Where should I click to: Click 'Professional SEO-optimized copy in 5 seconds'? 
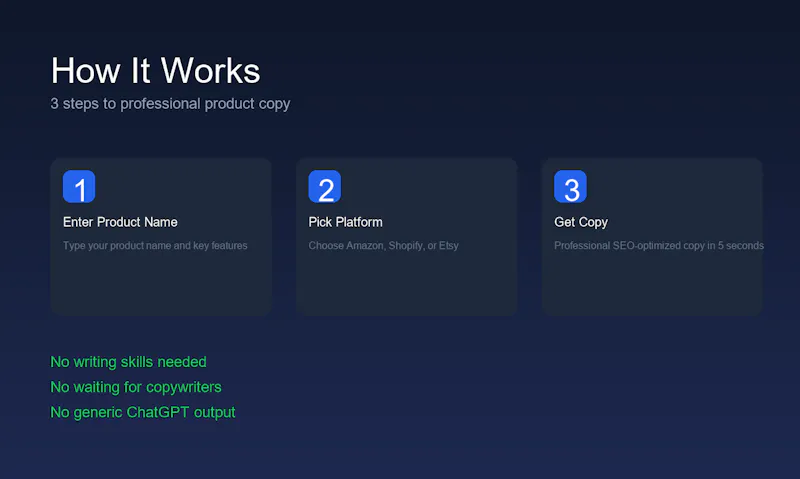tap(659, 246)
